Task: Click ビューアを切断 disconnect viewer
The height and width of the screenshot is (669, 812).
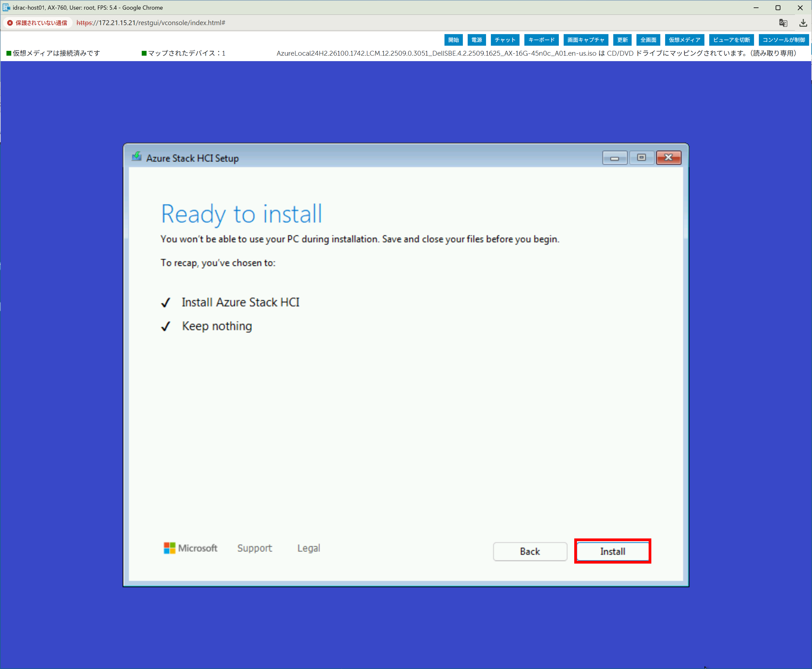Action: 731,40
